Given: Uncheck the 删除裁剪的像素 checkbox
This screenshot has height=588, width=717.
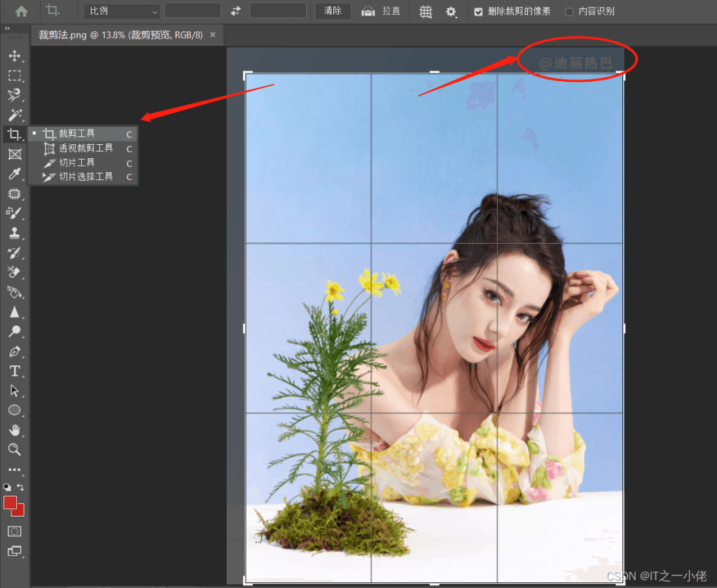Looking at the screenshot, I should (x=478, y=12).
